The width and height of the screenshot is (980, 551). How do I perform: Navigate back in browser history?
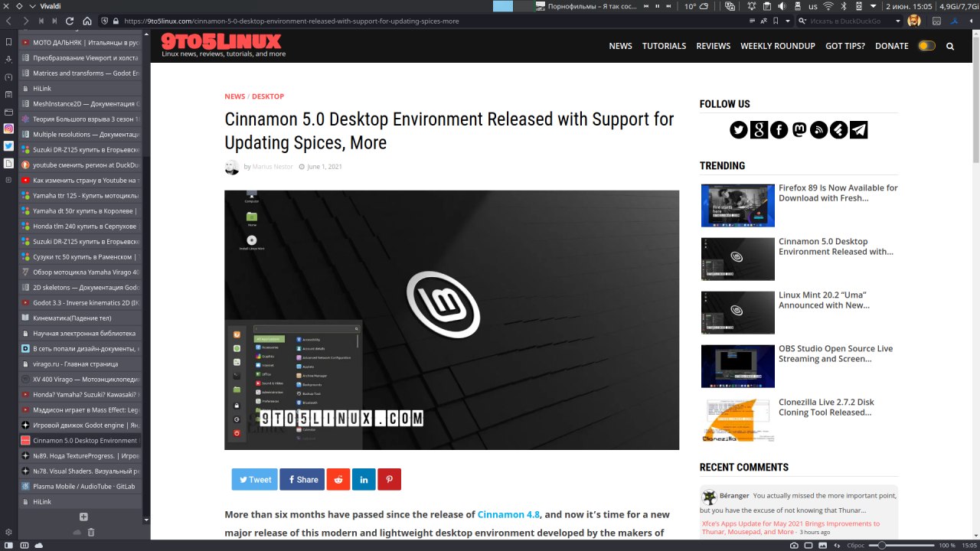(x=10, y=21)
